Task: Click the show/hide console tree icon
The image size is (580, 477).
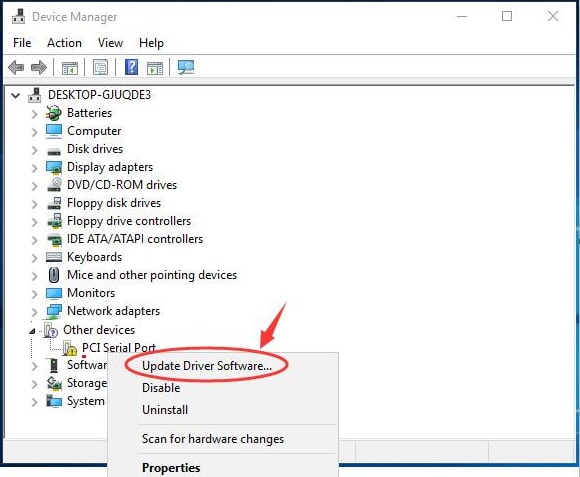Action: (x=70, y=68)
